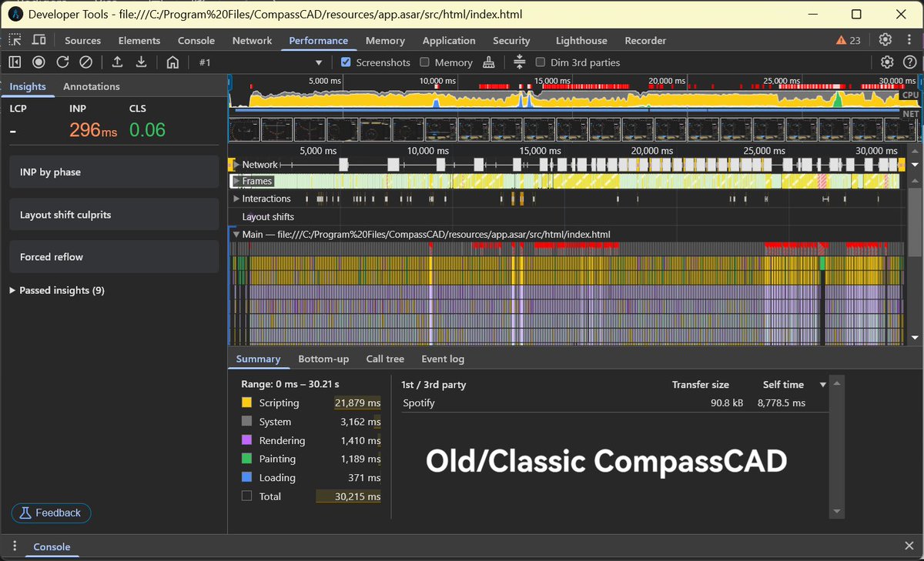This screenshot has height=561, width=924.
Task: Click the Painting green legend swatch
Action: click(x=246, y=459)
